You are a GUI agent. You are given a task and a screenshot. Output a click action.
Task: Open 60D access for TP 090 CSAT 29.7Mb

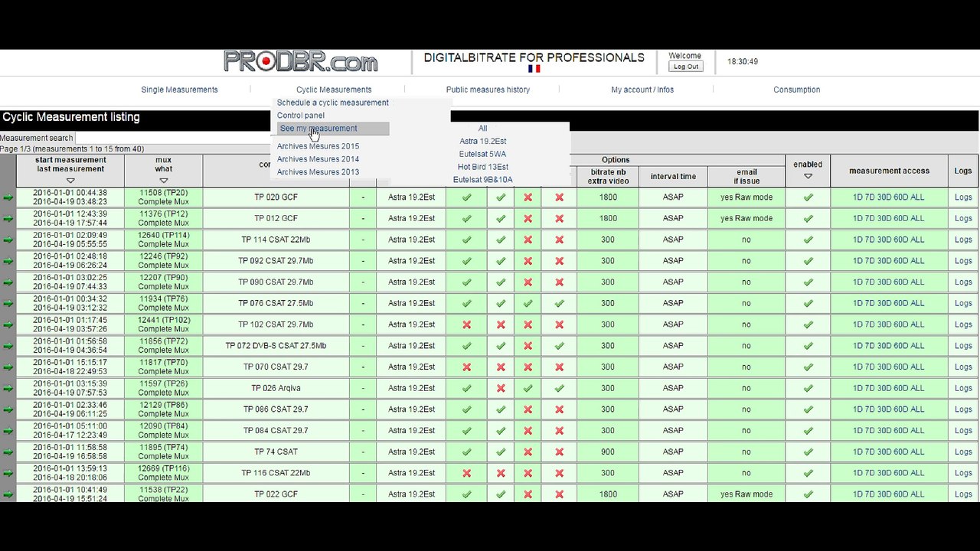tap(902, 282)
